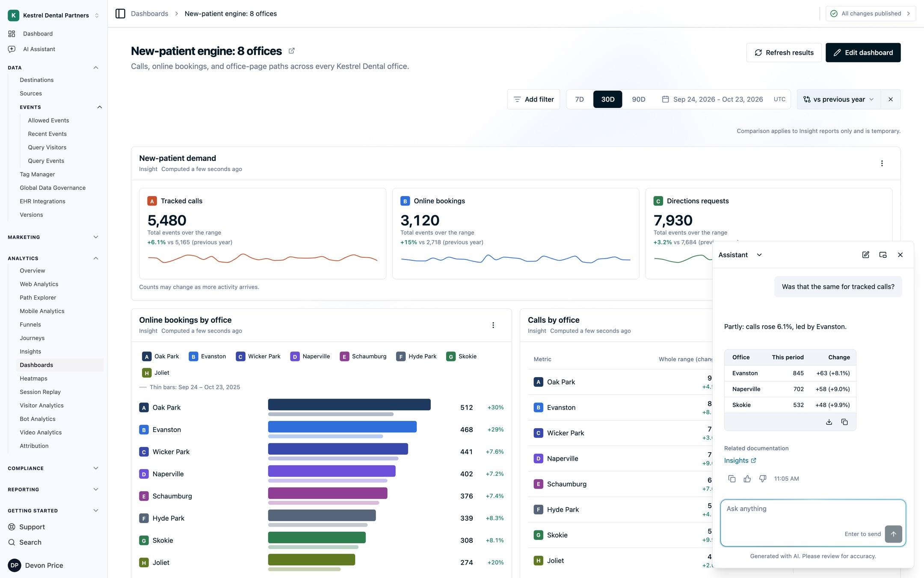Expand the Compliance sidebar section
Screen dimensions: 924x578
pyautogui.click(x=53, y=468)
